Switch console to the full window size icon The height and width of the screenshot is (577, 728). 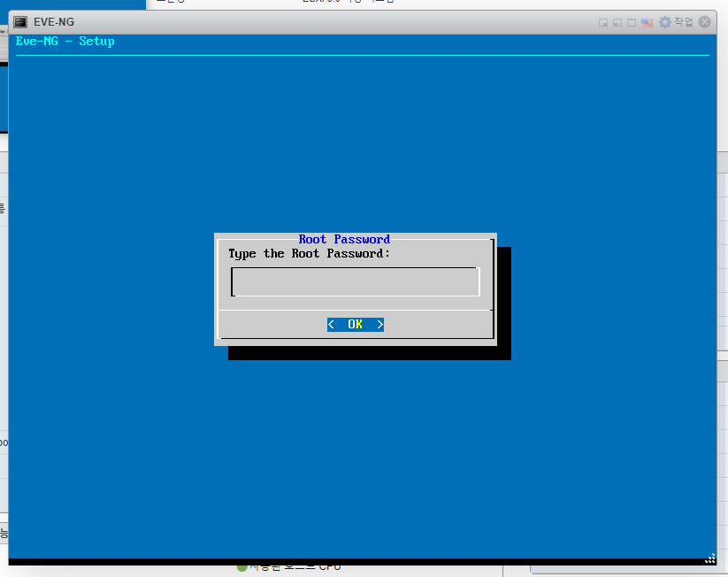point(632,22)
